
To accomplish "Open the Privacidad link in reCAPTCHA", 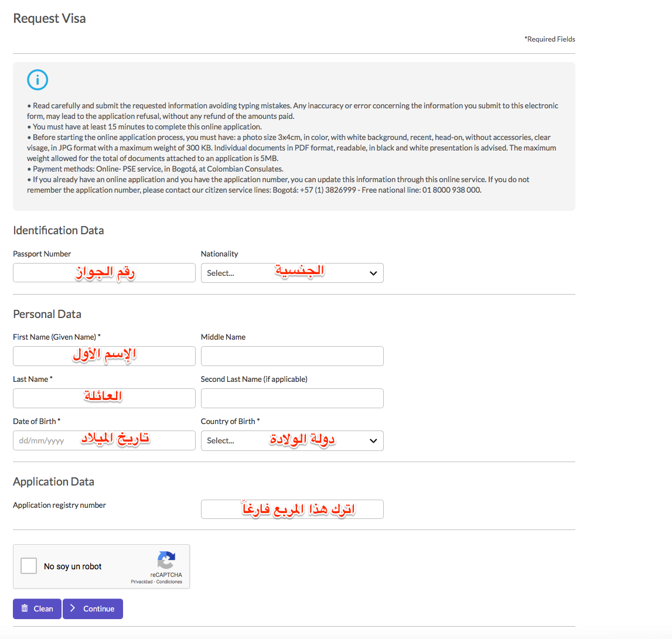I will [142, 582].
